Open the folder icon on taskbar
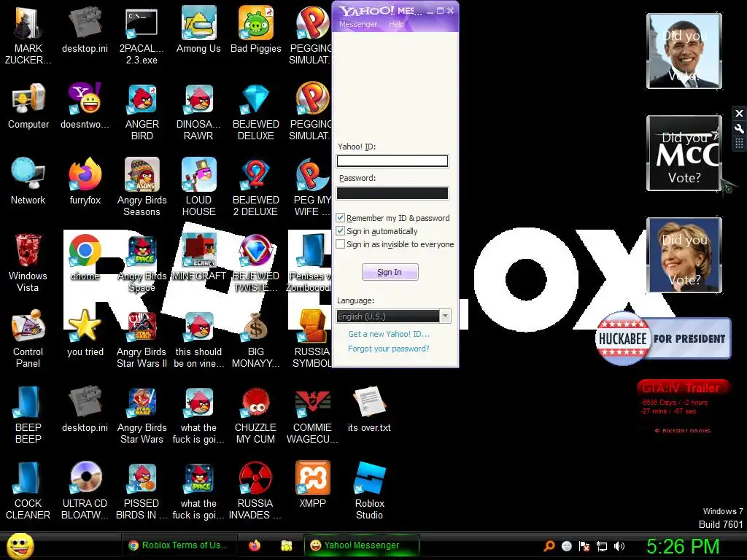This screenshot has width=747, height=560. 286,545
